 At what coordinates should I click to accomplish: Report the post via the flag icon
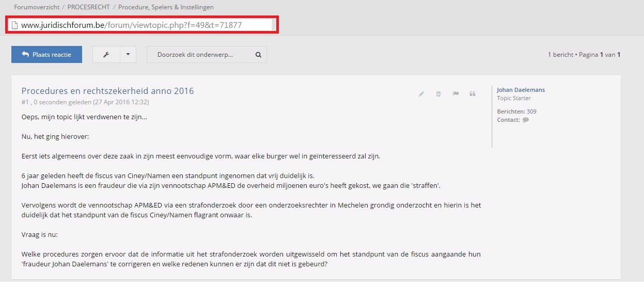click(x=455, y=94)
